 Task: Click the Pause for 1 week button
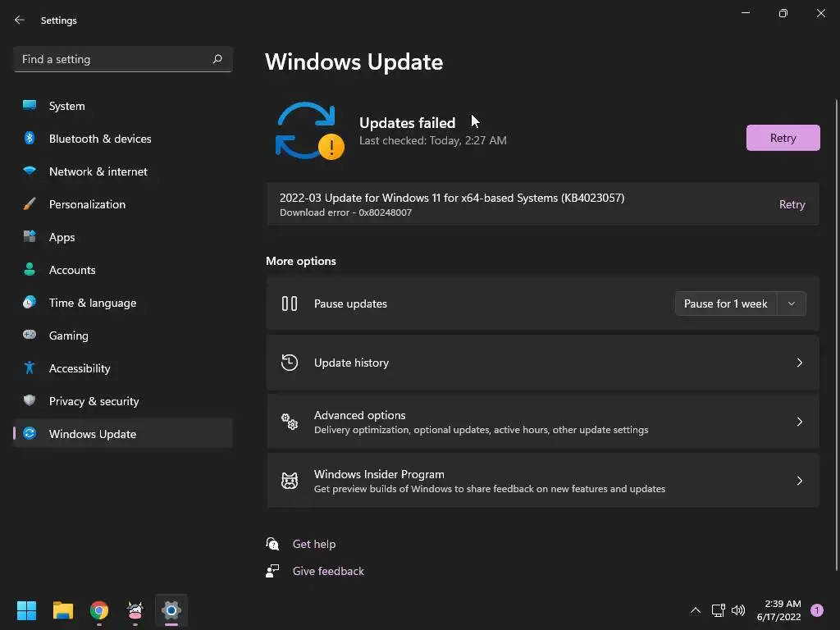click(x=725, y=304)
